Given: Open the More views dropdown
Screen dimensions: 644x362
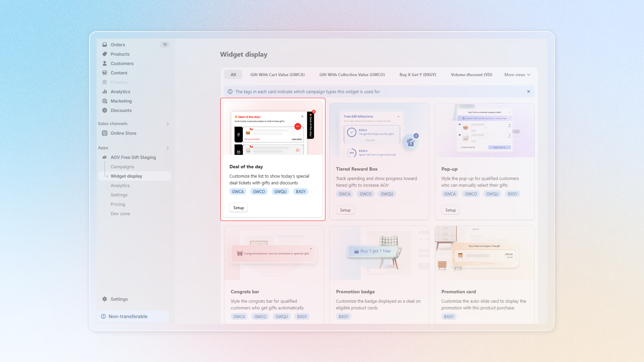Looking at the screenshot, I should pyautogui.click(x=517, y=75).
